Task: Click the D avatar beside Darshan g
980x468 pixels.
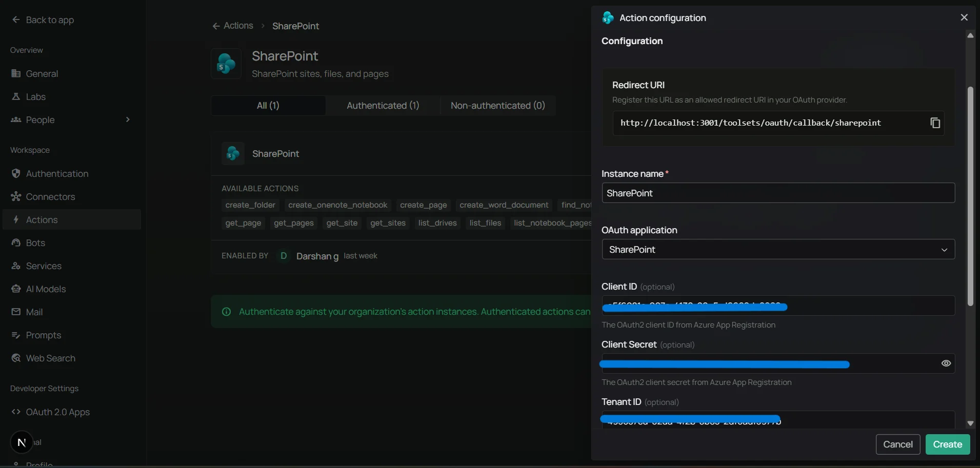Action: [284, 255]
